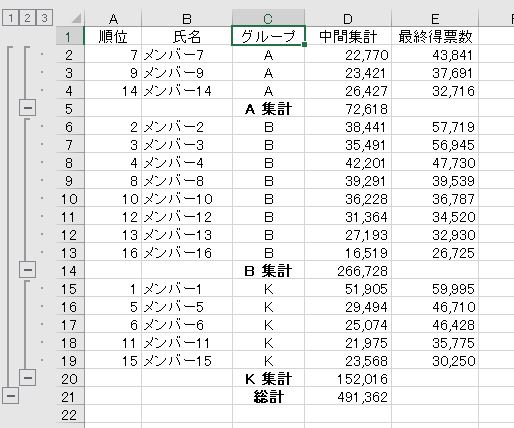Select column A header

coord(113,18)
